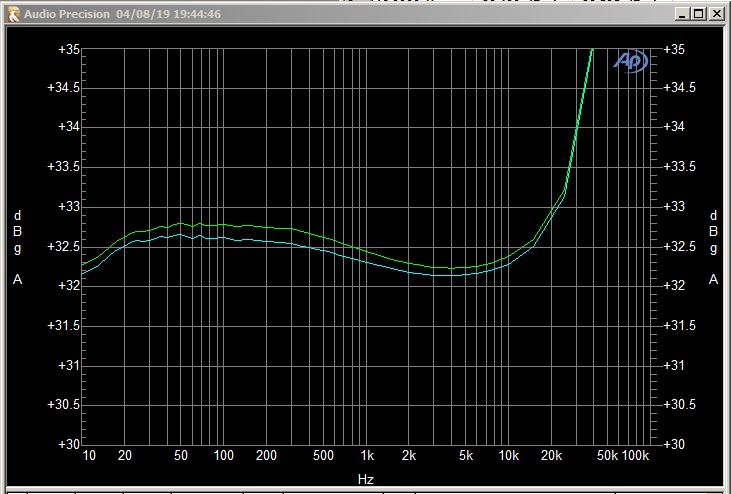Viewport: 731px width, 494px height.
Task: Click "+31.5" on the right dBg axis
Action: tap(679, 325)
